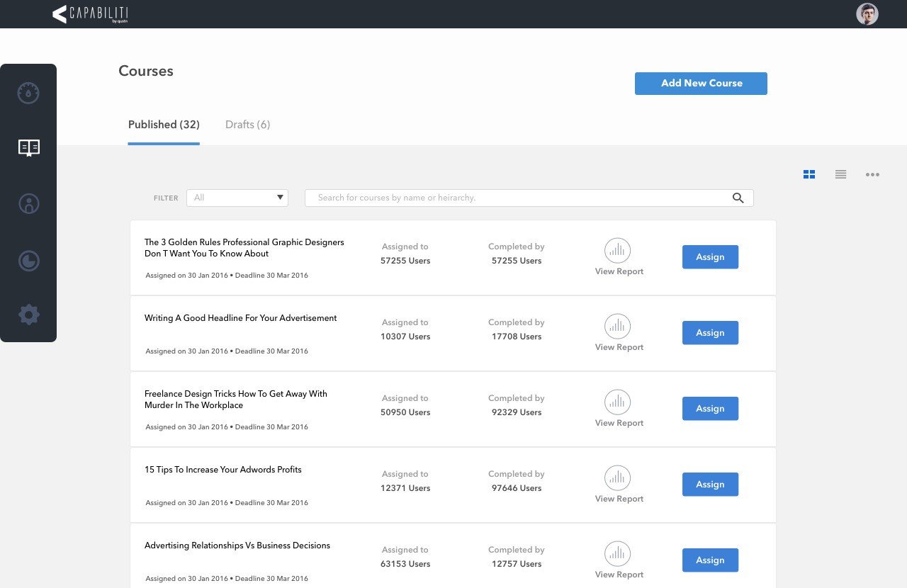This screenshot has width=907, height=588.
Task: Focus the course search input field
Action: 529,198
